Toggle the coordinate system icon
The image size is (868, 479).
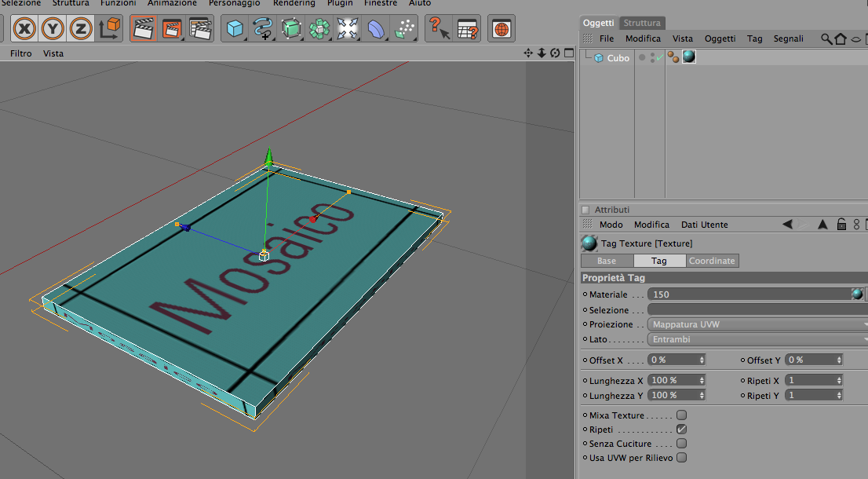click(x=109, y=29)
